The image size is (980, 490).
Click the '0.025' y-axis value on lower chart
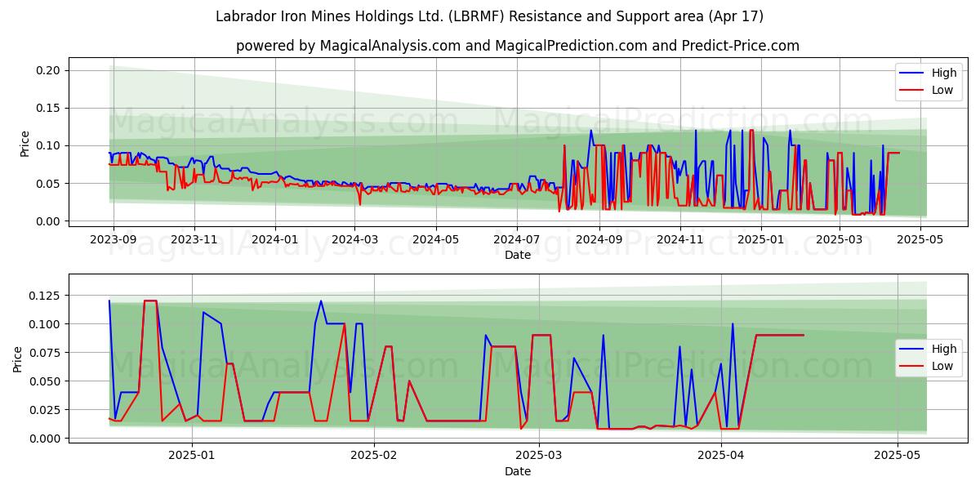click(45, 410)
